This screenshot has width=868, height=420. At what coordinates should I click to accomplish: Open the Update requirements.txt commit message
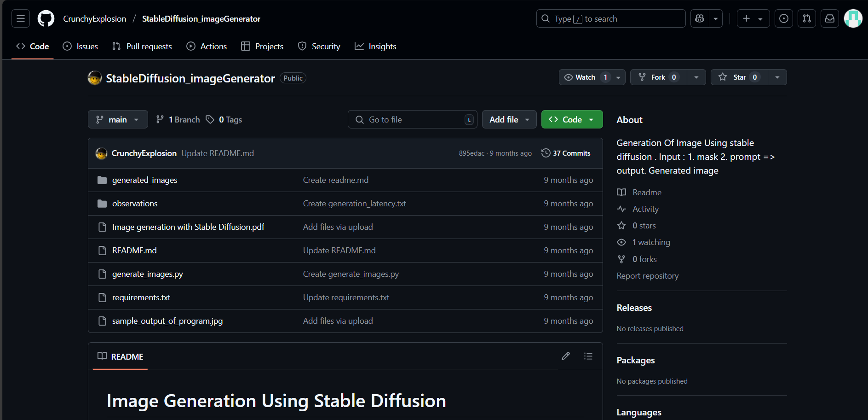(x=346, y=297)
